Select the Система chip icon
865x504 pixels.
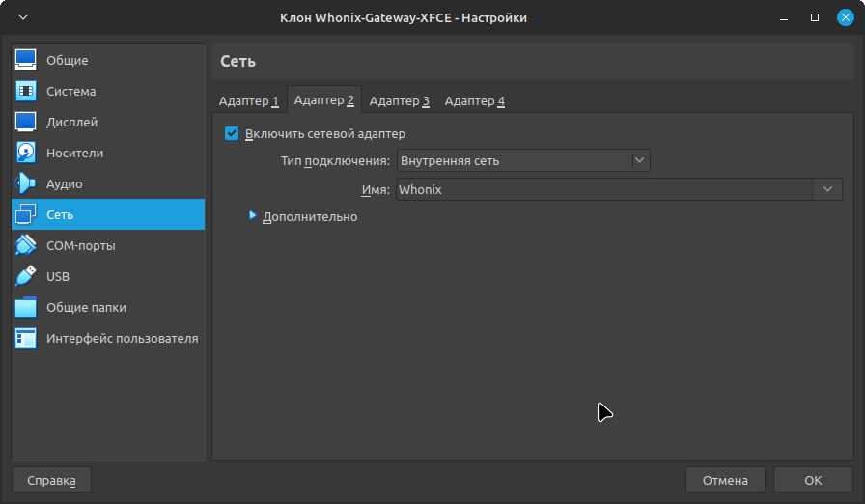[x=26, y=91]
